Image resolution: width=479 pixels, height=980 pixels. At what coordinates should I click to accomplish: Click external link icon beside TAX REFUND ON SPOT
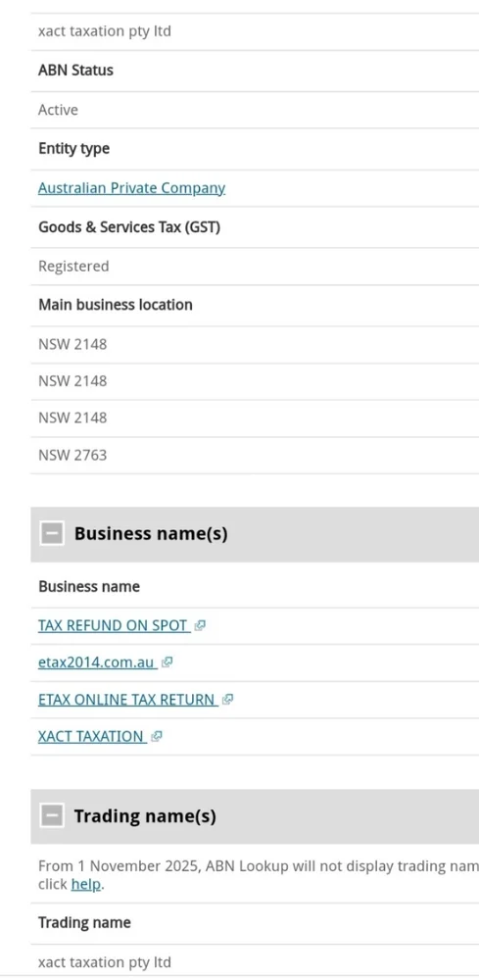point(200,625)
